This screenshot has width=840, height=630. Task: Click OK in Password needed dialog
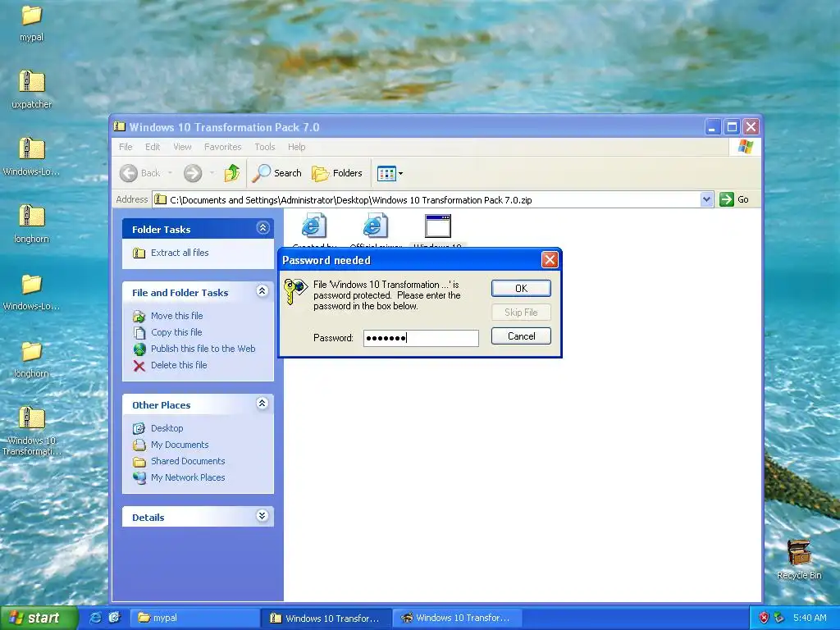(521, 288)
